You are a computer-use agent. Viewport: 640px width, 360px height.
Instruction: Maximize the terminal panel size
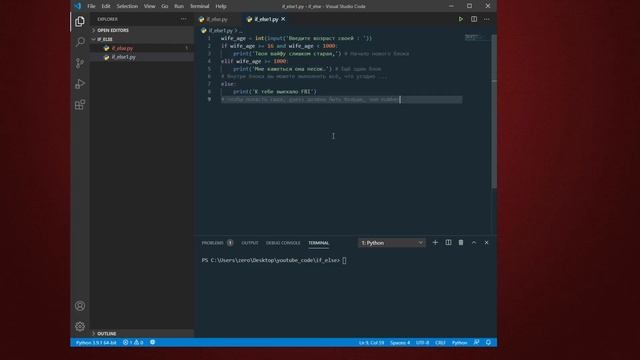[474, 242]
